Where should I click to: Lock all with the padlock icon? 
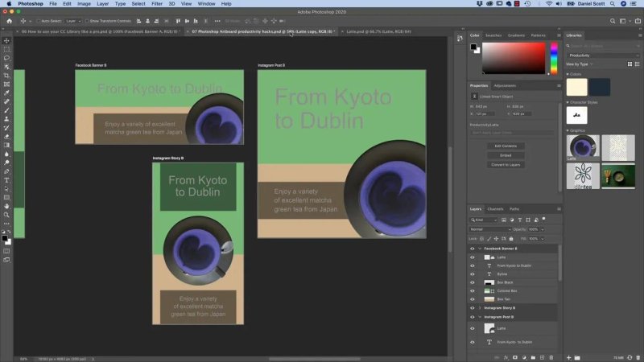pyautogui.click(x=511, y=238)
